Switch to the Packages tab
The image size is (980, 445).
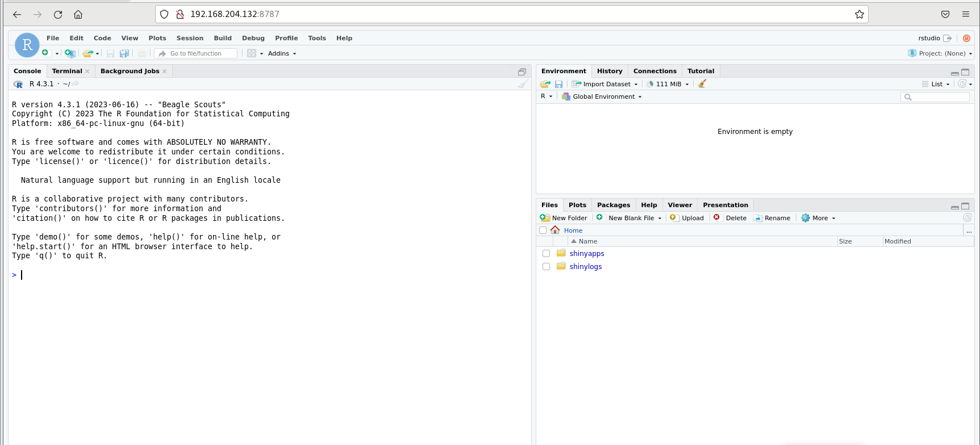click(x=613, y=205)
